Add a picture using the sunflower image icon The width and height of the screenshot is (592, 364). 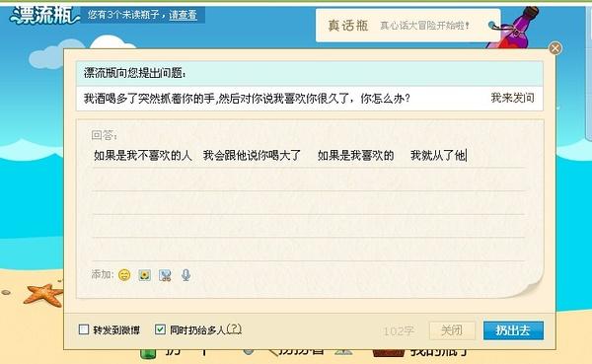click(145, 275)
